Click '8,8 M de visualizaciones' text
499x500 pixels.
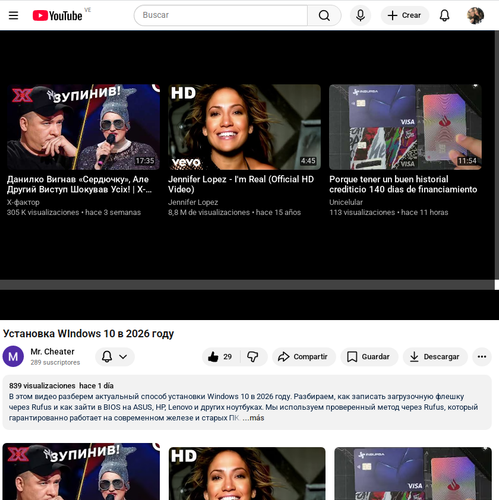coord(209,212)
